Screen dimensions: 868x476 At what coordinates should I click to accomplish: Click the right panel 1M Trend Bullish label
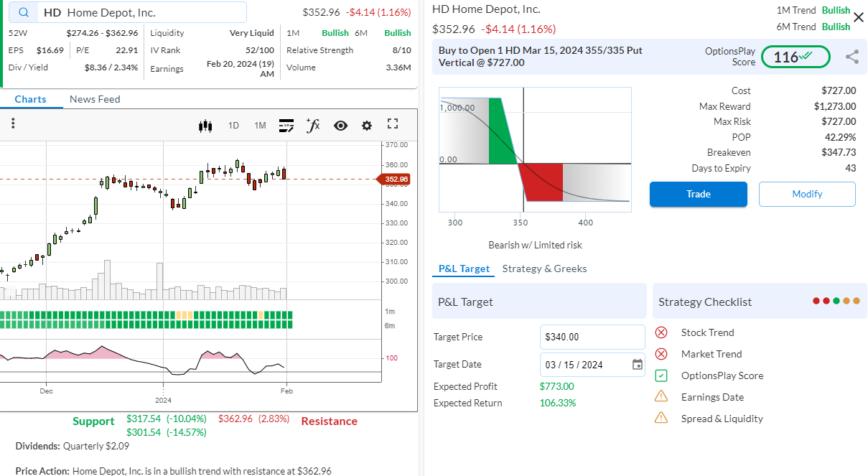(x=836, y=10)
